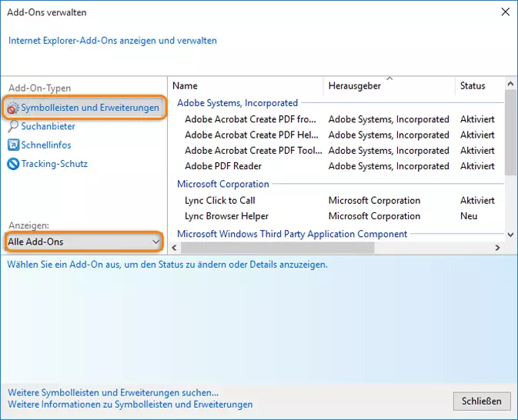Click the Suchanbieter magnifier icon
The width and height of the screenshot is (518, 420).
[x=13, y=126]
